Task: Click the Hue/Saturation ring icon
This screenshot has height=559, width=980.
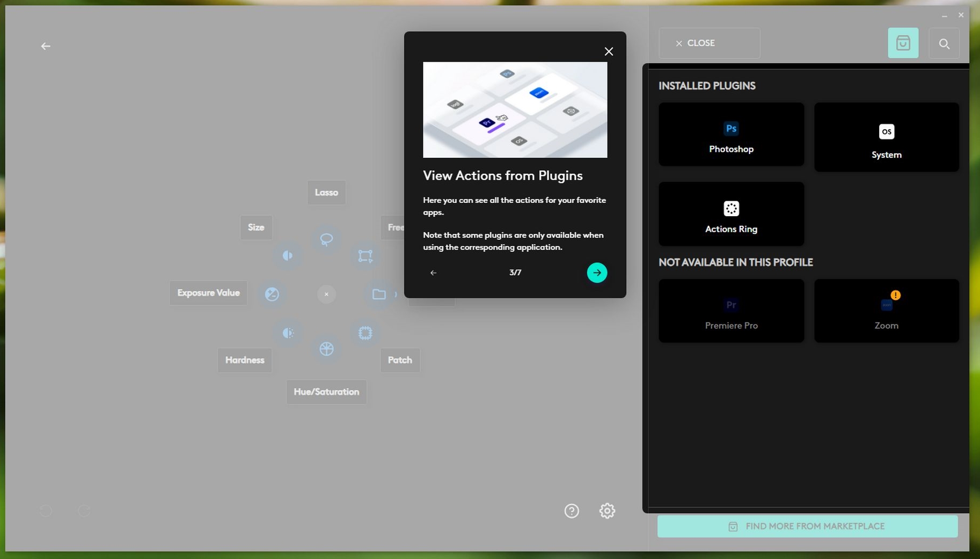Action: point(326,349)
